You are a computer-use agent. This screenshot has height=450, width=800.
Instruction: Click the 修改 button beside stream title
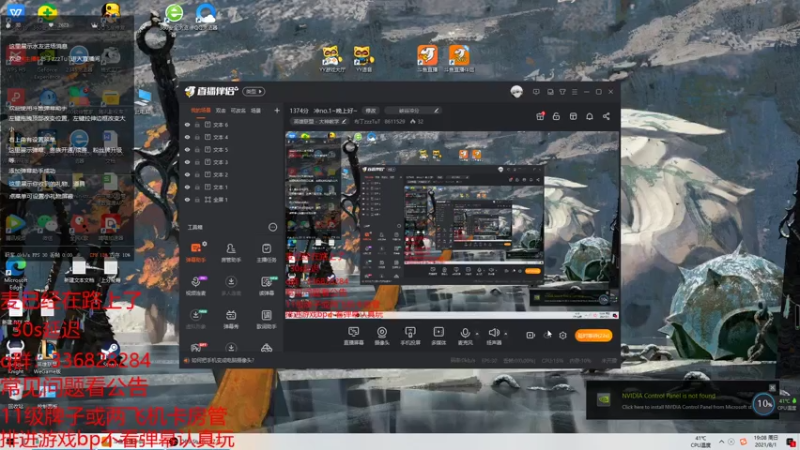(370, 110)
